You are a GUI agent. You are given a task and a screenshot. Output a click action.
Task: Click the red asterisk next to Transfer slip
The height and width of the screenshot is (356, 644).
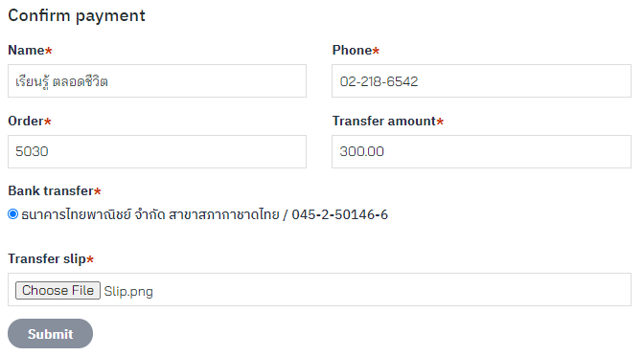point(90,259)
